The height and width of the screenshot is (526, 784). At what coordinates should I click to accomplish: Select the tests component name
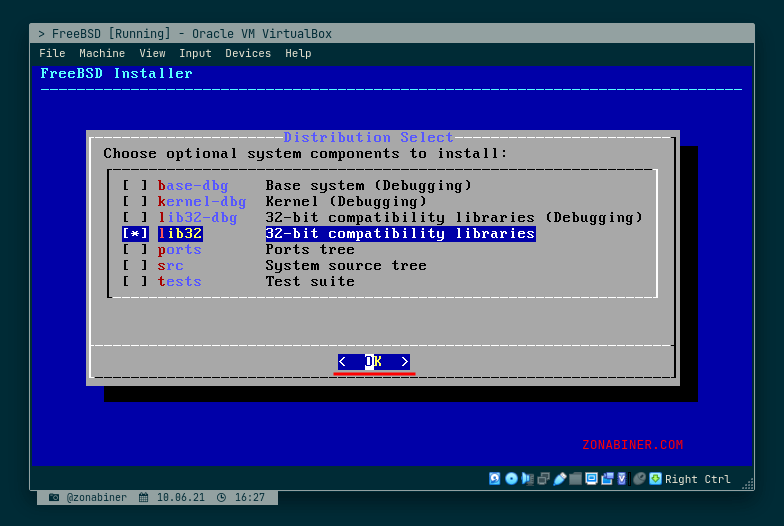[180, 282]
